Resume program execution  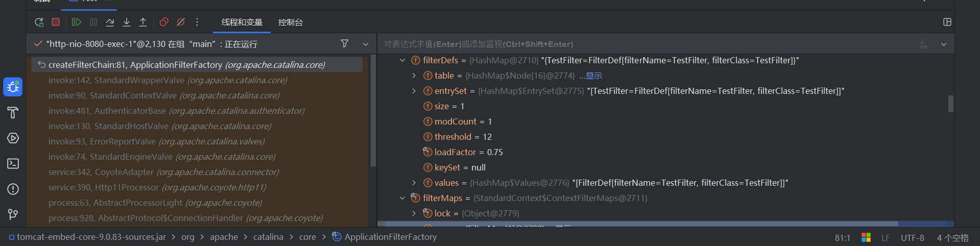tap(76, 22)
